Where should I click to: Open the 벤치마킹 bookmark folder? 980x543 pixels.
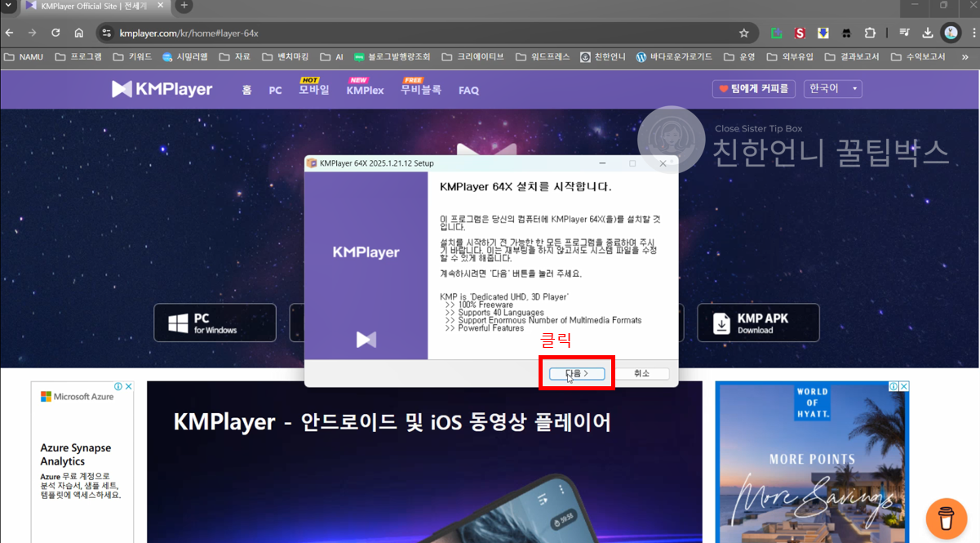[x=286, y=57]
